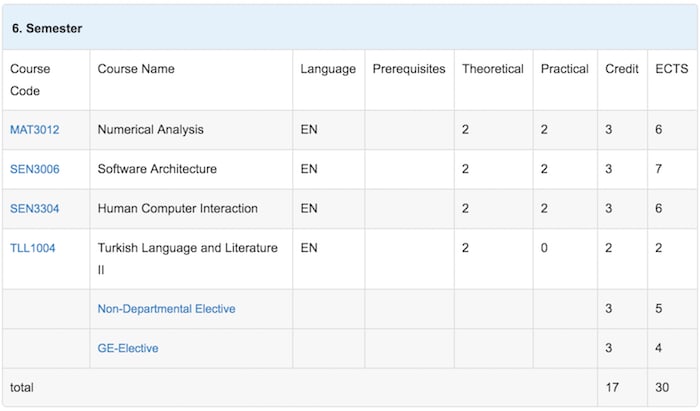Click the Language column header

click(328, 69)
